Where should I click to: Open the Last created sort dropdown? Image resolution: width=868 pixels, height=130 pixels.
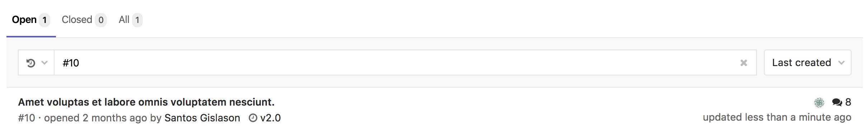807,62
